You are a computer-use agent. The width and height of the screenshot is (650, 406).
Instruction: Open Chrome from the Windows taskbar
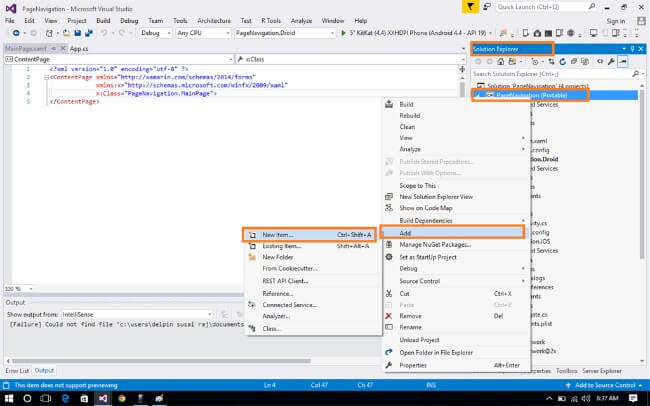click(124, 397)
